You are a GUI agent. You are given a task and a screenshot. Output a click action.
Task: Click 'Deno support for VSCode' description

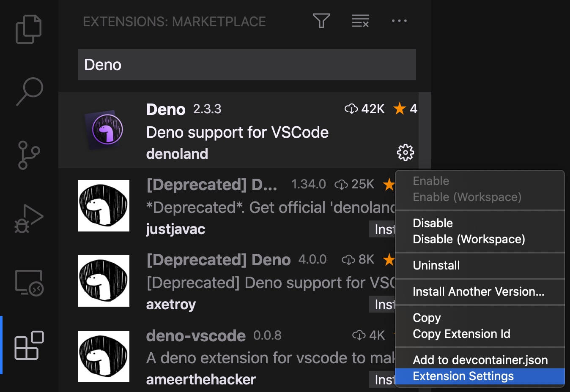coord(237,132)
